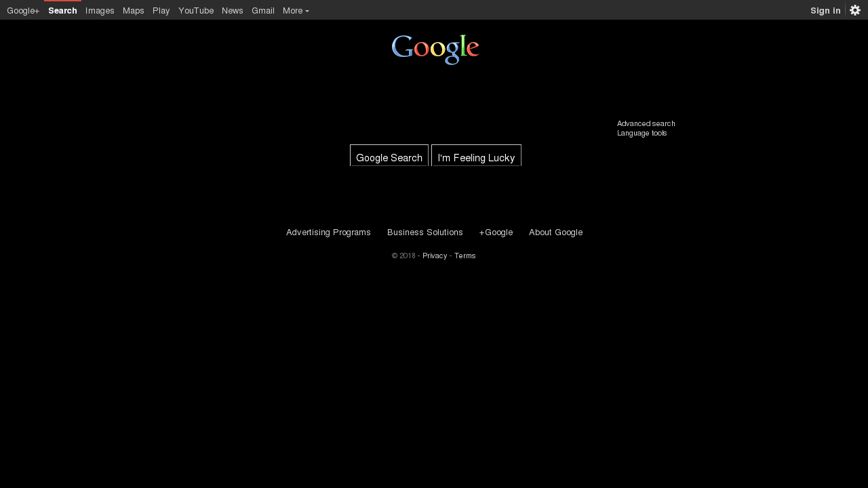Open Maps from the top bar
Image resolution: width=868 pixels, height=488 pixels.
(134, 10)
